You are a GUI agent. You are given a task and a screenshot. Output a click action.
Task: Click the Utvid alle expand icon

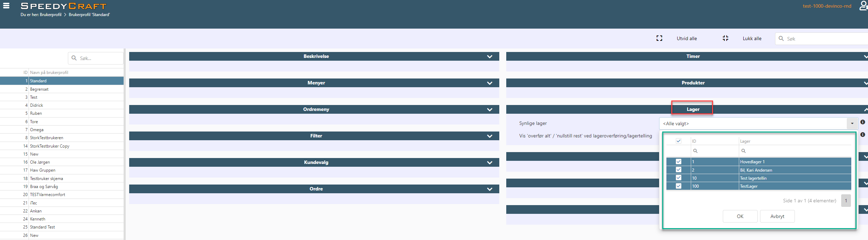click(x=659, y=38)
